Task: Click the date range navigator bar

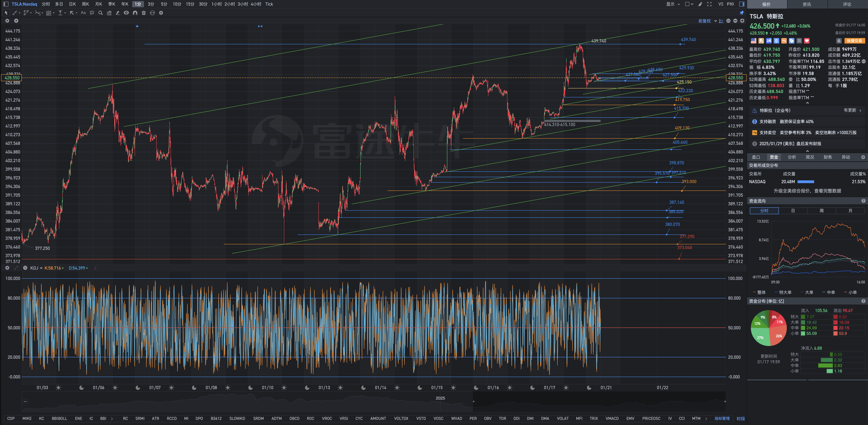Action: [x=374, y=401]
